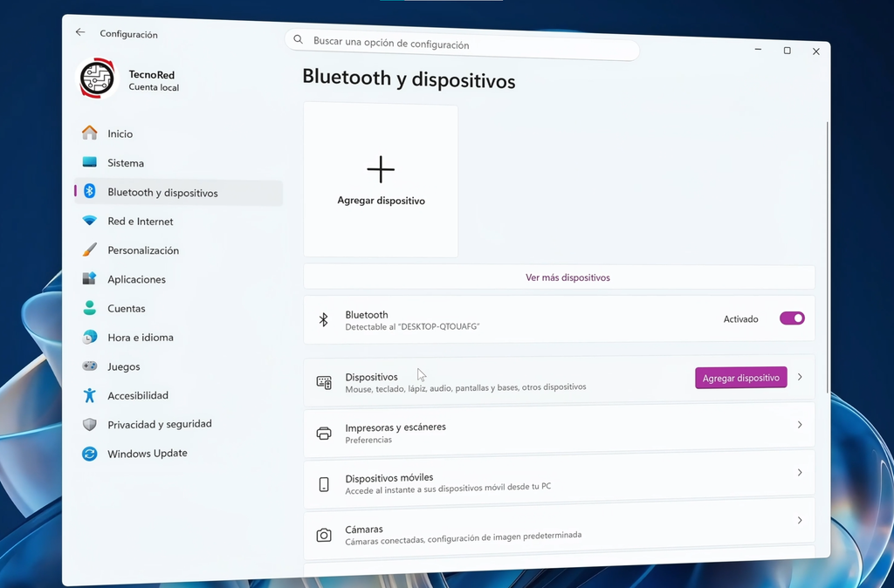Click the Personalización paintbrush icon
The image size is (894, 588).
(90, 250)
